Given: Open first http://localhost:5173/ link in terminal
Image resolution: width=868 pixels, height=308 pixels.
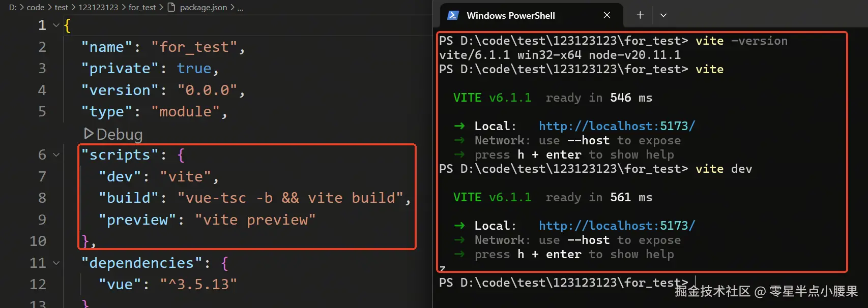Looking at the screenshot, I should [x=617, y=126].
